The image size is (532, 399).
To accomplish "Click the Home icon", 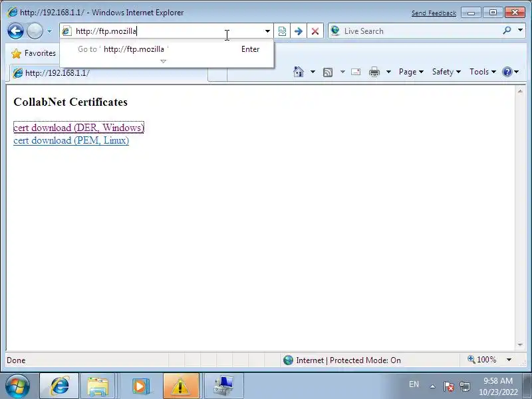I will pos(299,72).
